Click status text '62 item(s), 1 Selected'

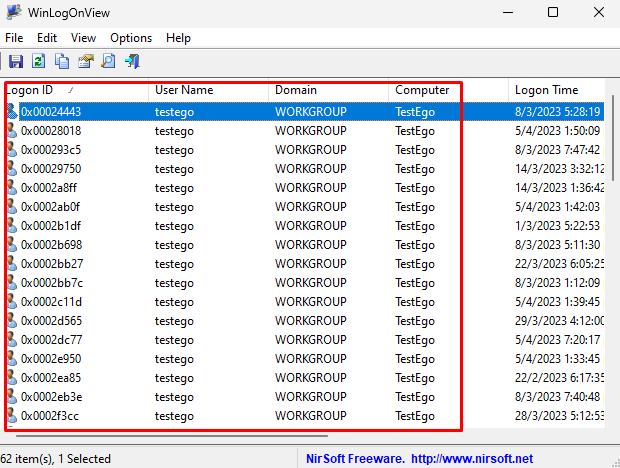click(x=55, y=459)
